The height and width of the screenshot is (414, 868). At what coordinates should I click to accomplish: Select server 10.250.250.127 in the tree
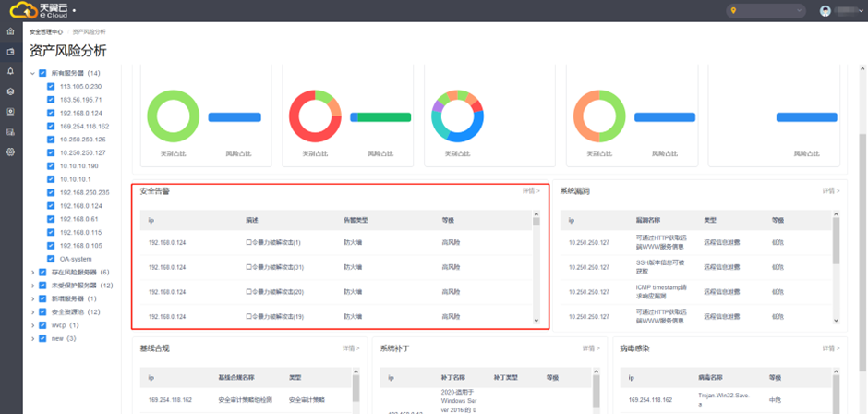click(x=82, y=152)
